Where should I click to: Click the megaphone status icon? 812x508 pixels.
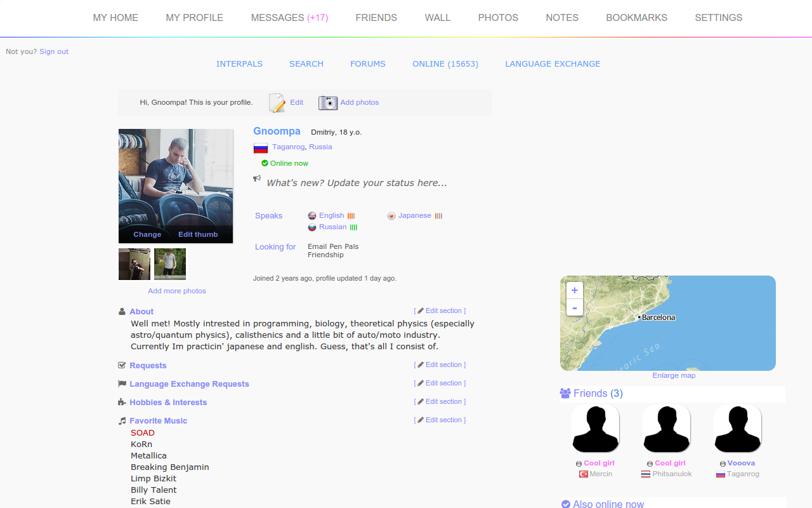coord(257,178)
